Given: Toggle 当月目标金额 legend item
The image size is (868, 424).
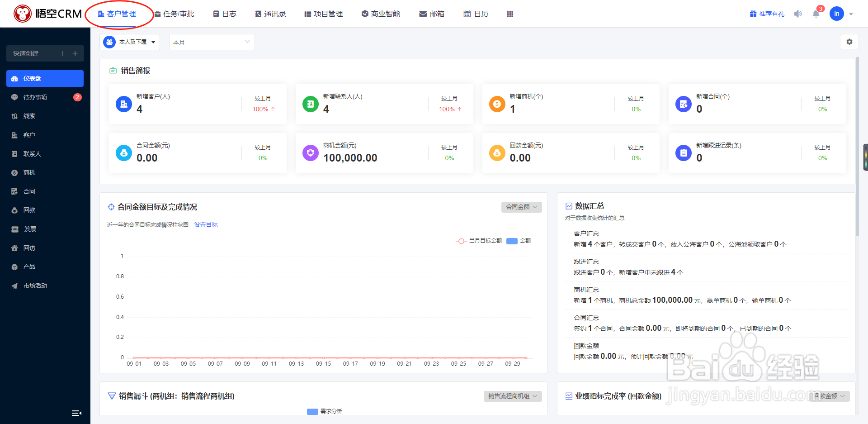Looking at the screenshot, I should coord(479,241).
